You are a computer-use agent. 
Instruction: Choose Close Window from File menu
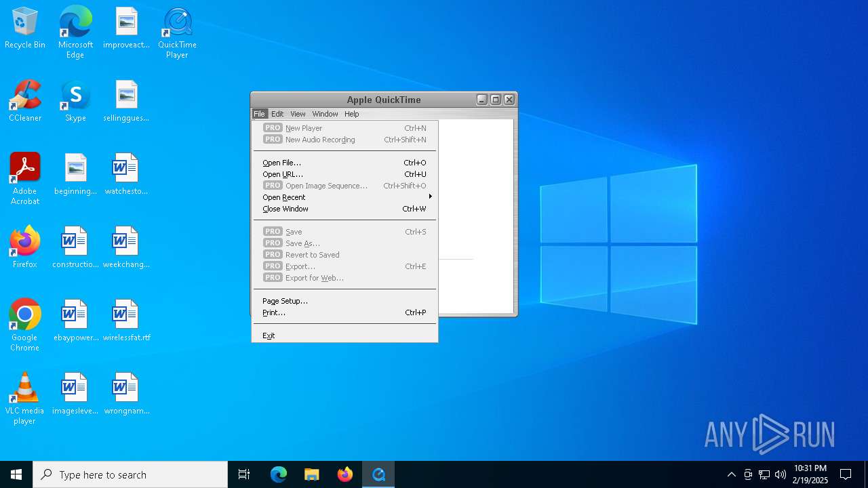tap(344, 209)
